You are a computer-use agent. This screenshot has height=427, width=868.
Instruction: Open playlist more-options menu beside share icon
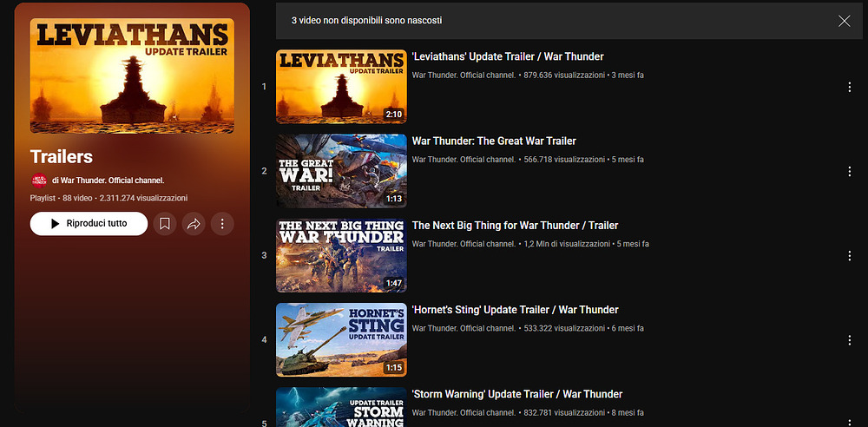pyautogui.click(x=222, y=224)
